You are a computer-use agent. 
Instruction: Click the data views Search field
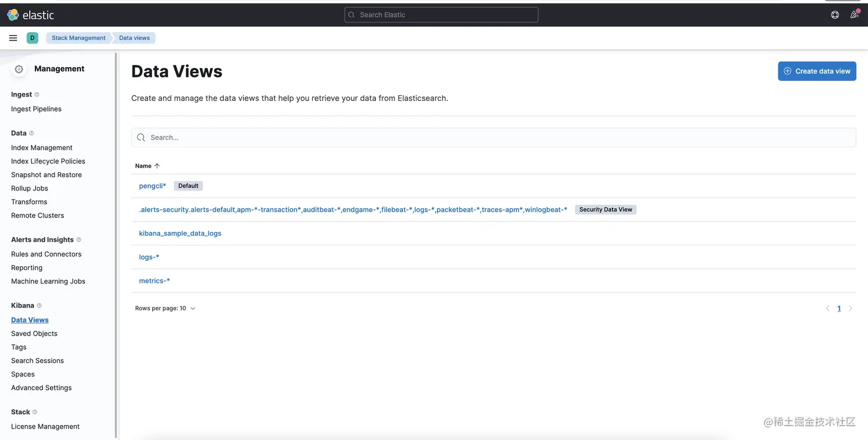coord(494,138)
